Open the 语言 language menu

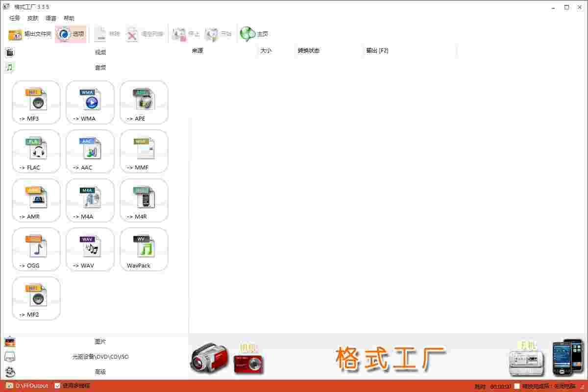coord(50,18)
